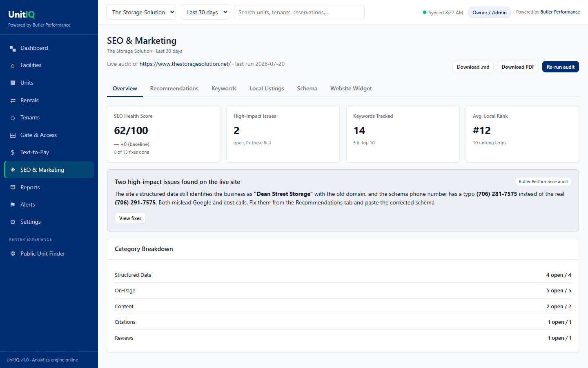The height and width of the screenshot is (368, 588).
Task: Open Tenants in the sidebar
Action: coord(49,117)
